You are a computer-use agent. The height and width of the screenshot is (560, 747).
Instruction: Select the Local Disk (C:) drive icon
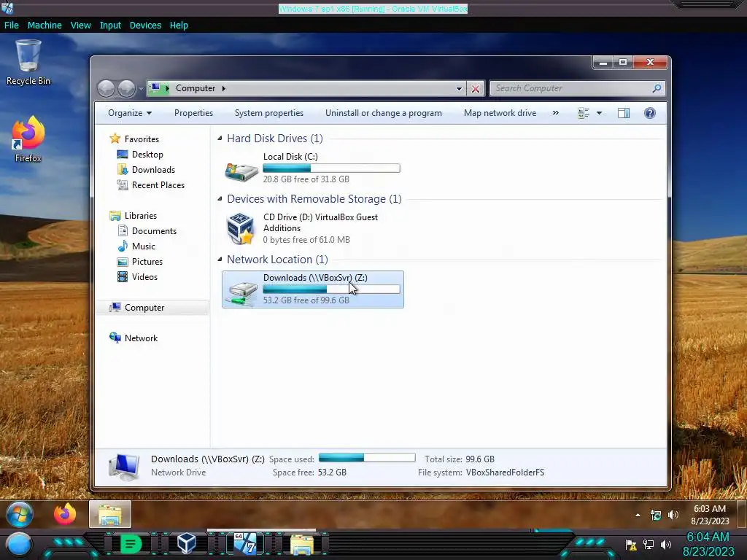241,171
